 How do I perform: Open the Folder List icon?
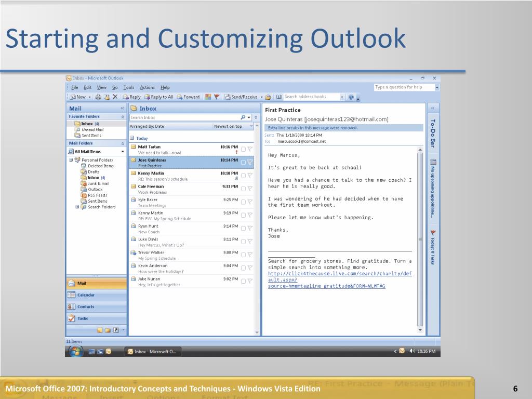[x=108, y=330]
